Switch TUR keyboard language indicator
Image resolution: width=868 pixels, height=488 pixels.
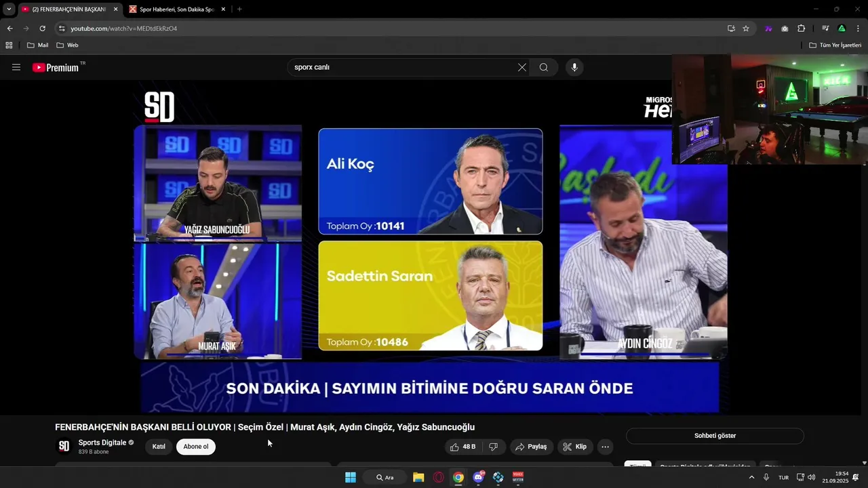click(783, 478)
